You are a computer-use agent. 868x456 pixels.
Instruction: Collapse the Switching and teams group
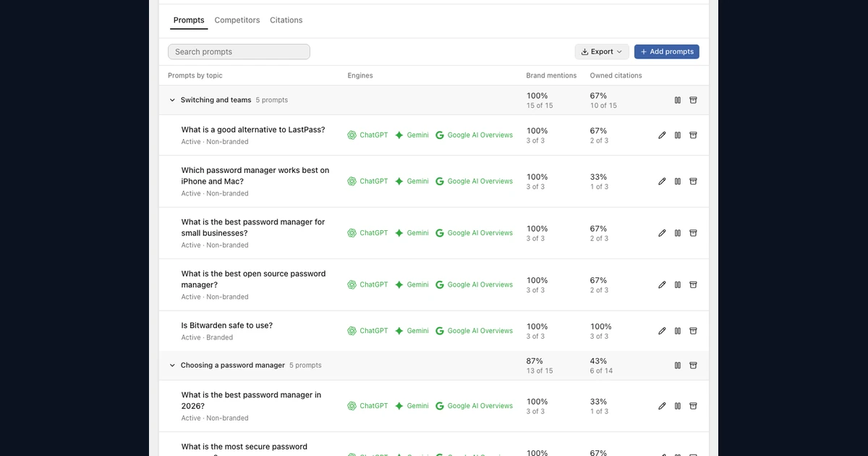tap(172, 101)
